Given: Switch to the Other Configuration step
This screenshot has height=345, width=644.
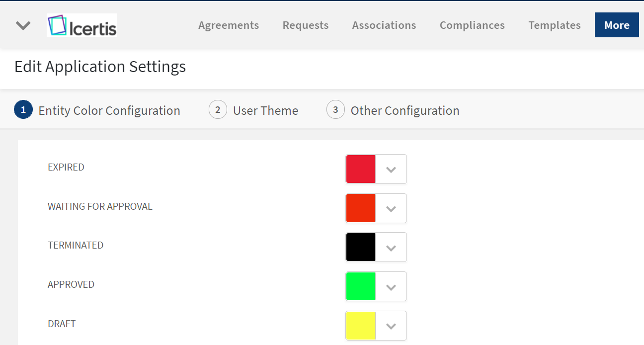Looking at the screenshot, I should (404, 110).
